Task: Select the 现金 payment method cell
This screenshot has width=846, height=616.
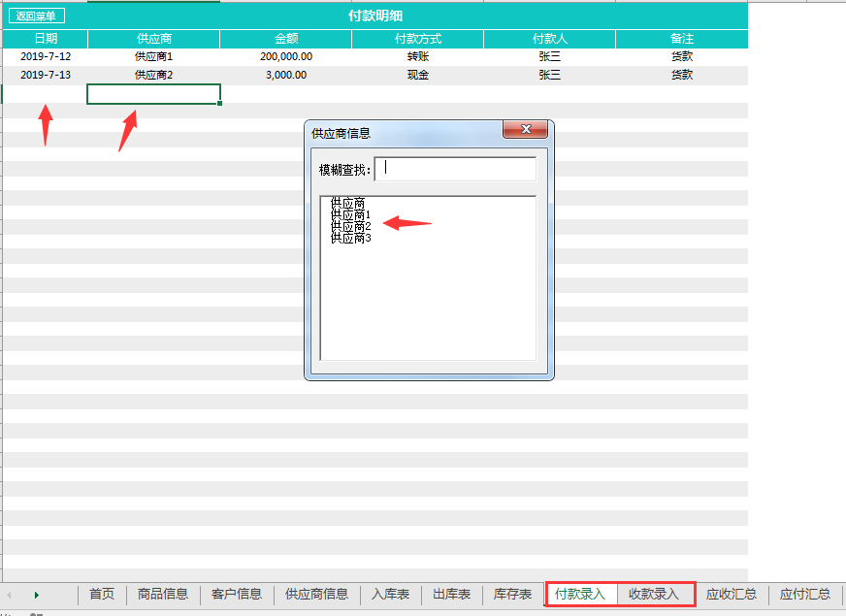Action: (x=417, y=75)
